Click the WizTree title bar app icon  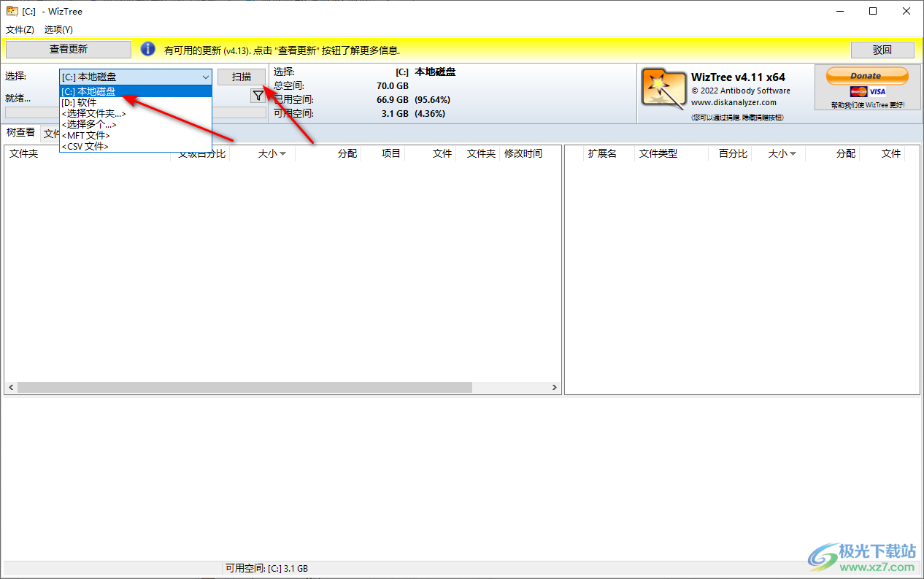[x=12, y=11]
